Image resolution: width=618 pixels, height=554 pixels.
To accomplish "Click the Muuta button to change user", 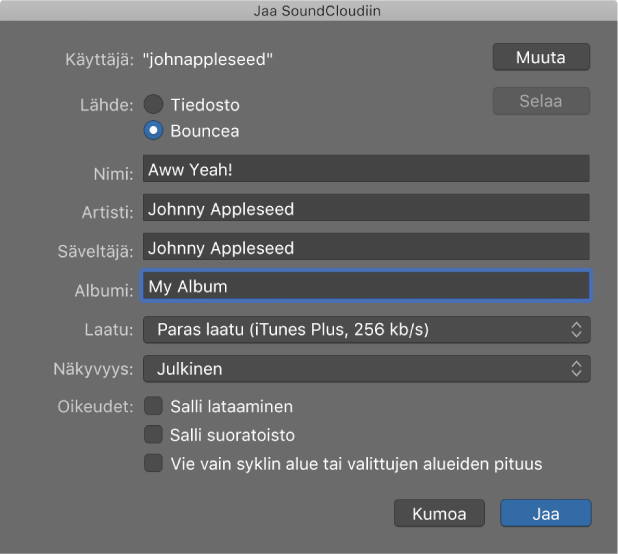I will (x=541, y=57).
